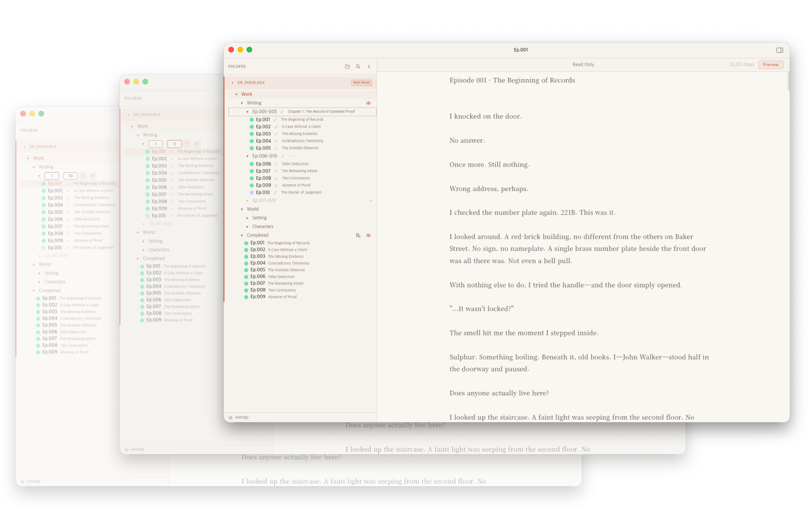Toggle eye visibility on the Writing row
The width and height of the screenshot is (812, 508).
coord(368,103)
